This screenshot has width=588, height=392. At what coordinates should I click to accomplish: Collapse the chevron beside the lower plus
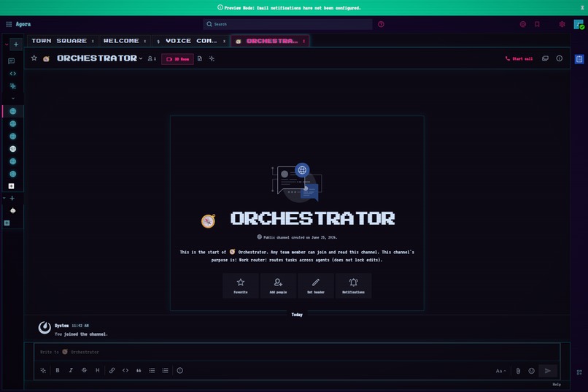[4, 198]
